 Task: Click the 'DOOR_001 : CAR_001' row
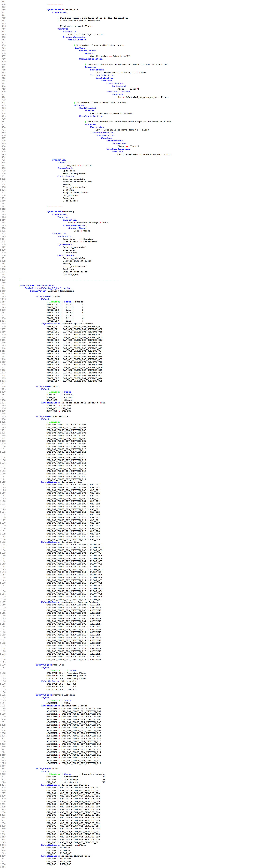(59, 406)
